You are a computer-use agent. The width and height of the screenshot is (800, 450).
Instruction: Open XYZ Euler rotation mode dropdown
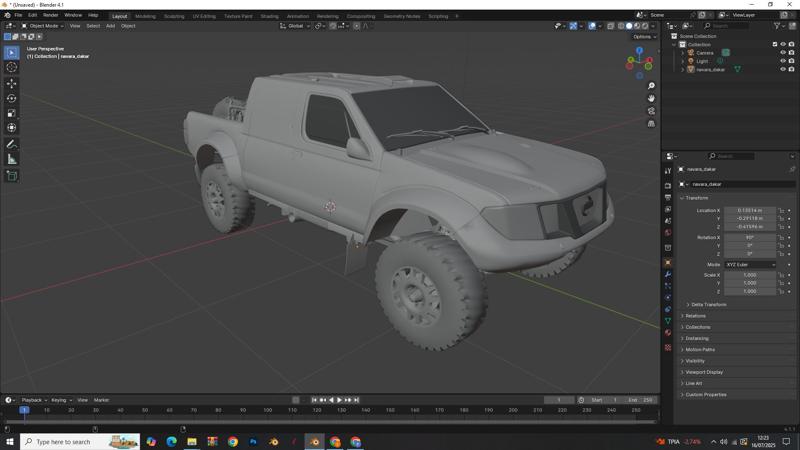click(750, 265)
